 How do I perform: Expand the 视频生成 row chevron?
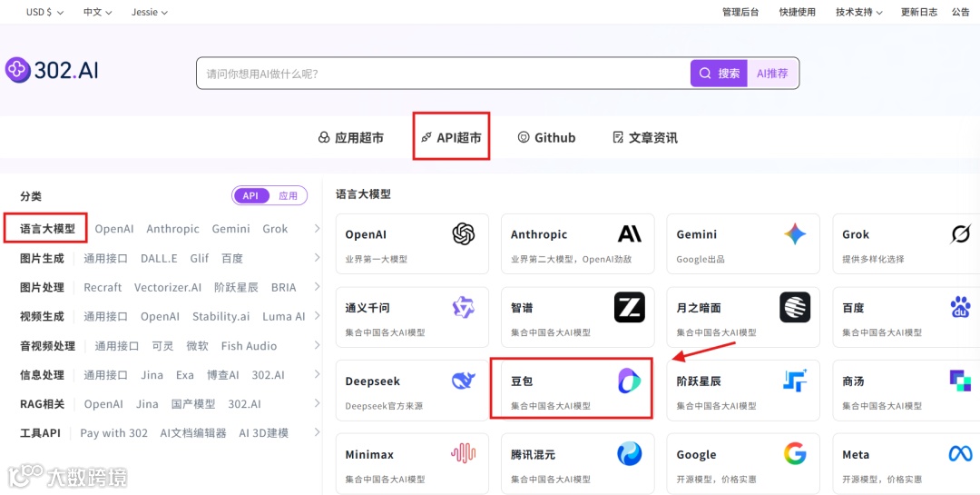tap(317, 316)
